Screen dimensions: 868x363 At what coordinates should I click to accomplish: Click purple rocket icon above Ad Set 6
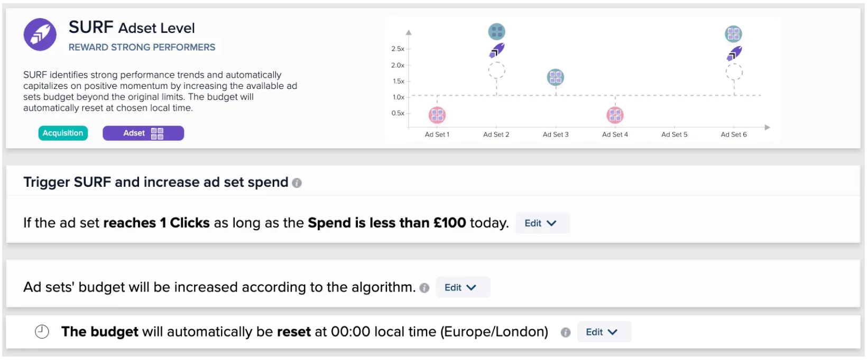tap(734, 53)
